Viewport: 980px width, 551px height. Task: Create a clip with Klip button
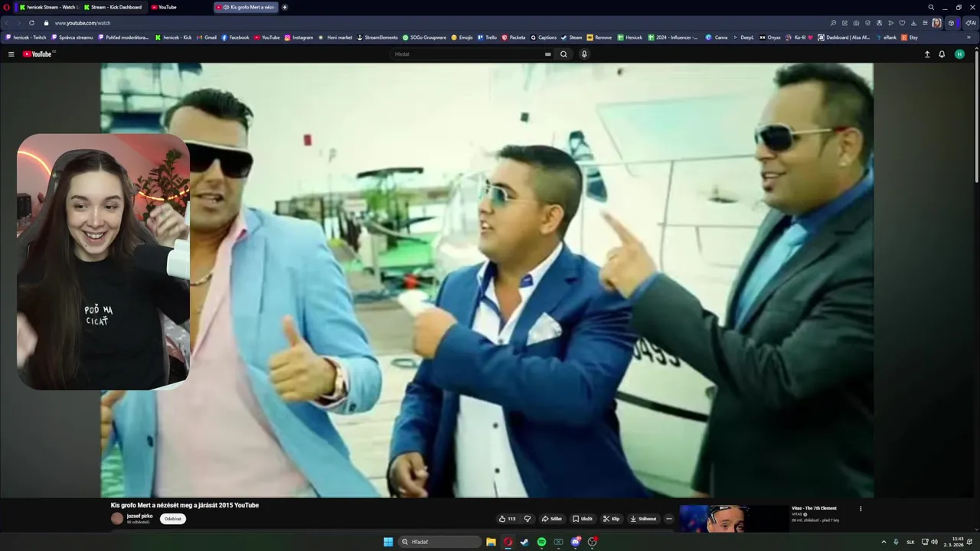611,519
